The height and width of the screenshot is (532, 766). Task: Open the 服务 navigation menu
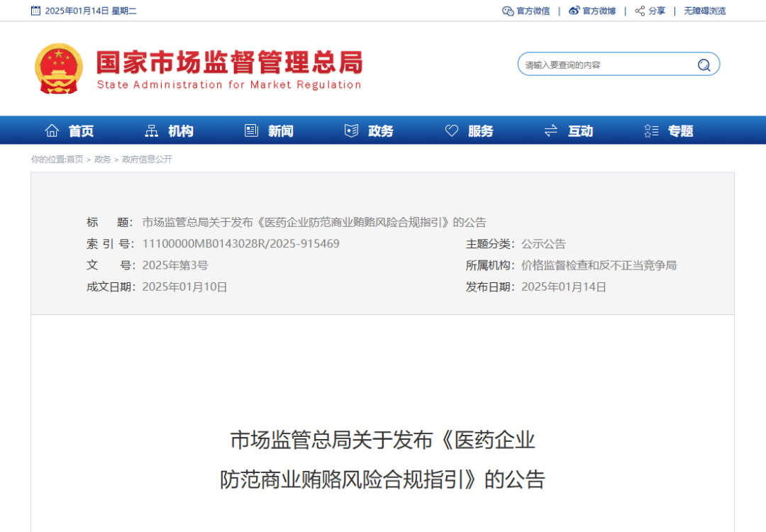coord(481,131)
